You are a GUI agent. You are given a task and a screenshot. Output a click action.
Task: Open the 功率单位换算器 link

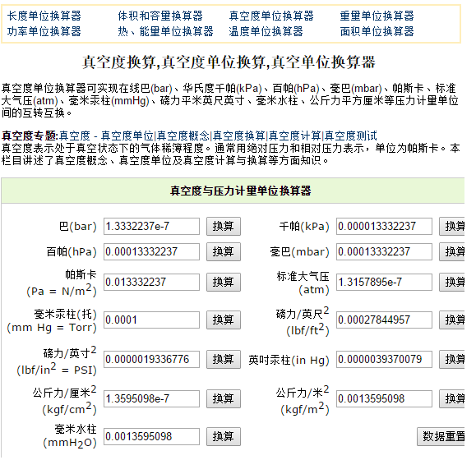(44, 31)
